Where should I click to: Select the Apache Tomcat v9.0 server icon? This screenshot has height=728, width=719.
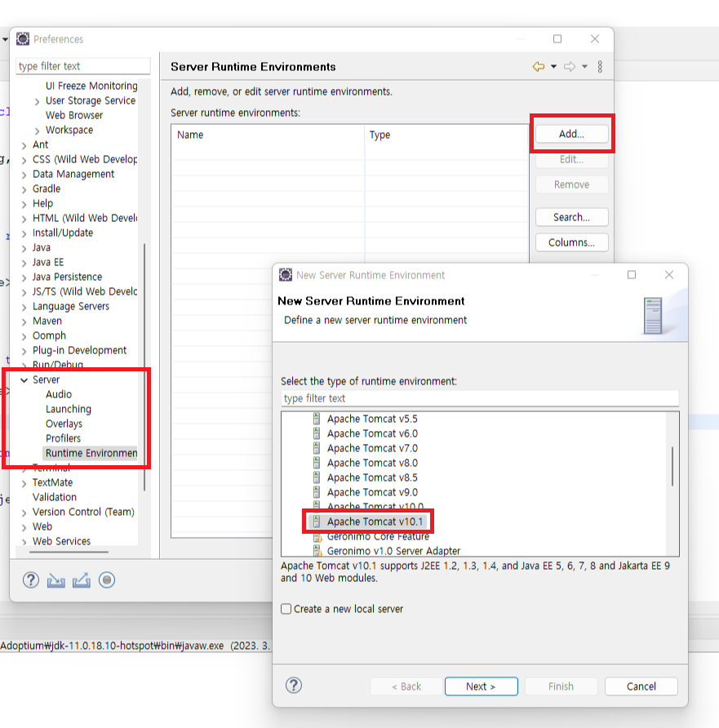[x=317, y=492]
